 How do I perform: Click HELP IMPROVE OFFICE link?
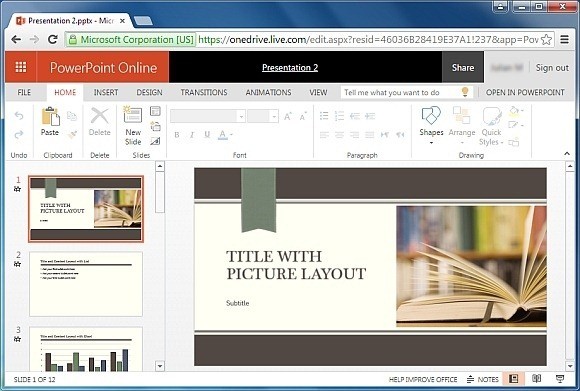(x=423, y=379)
